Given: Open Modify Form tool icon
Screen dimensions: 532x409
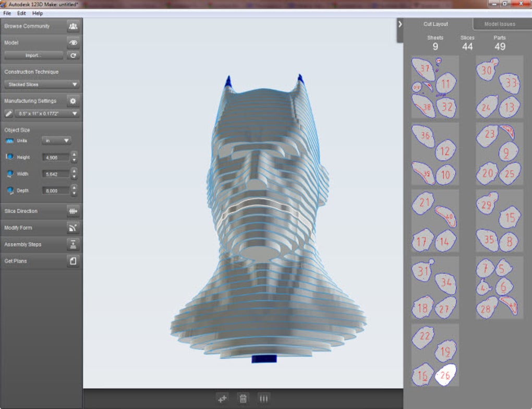Looking at the screenshot, I should point(73,227).
